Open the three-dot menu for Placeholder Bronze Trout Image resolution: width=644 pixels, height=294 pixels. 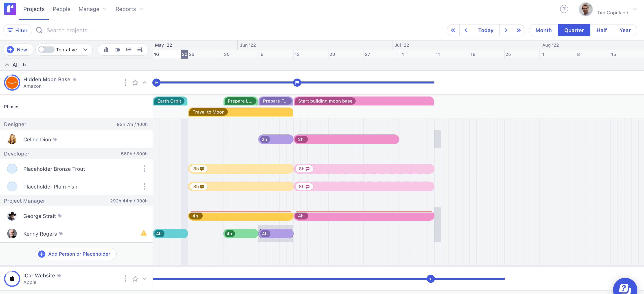pos(145,169)
